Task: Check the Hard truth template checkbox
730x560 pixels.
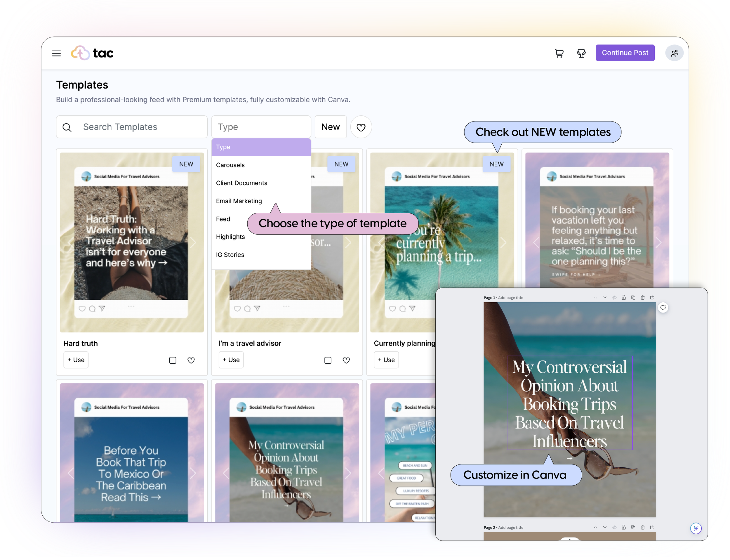Action: (x=173, y=360)
